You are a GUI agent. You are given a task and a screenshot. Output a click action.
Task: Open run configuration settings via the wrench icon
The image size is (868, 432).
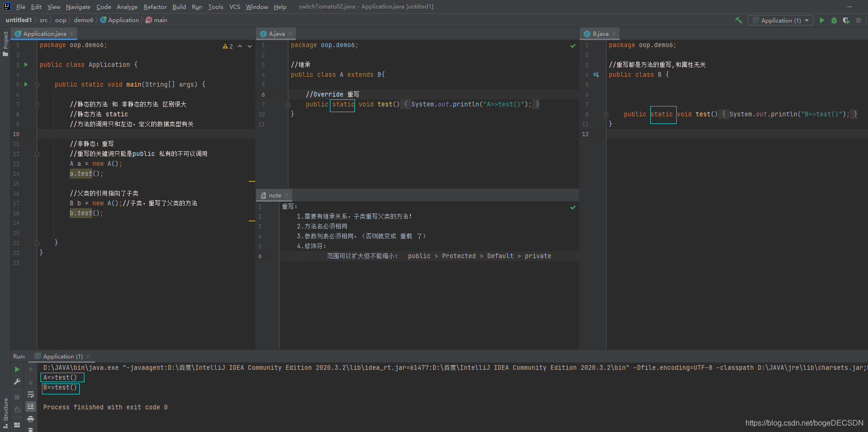pyautogui.click(x=17, y=382)
